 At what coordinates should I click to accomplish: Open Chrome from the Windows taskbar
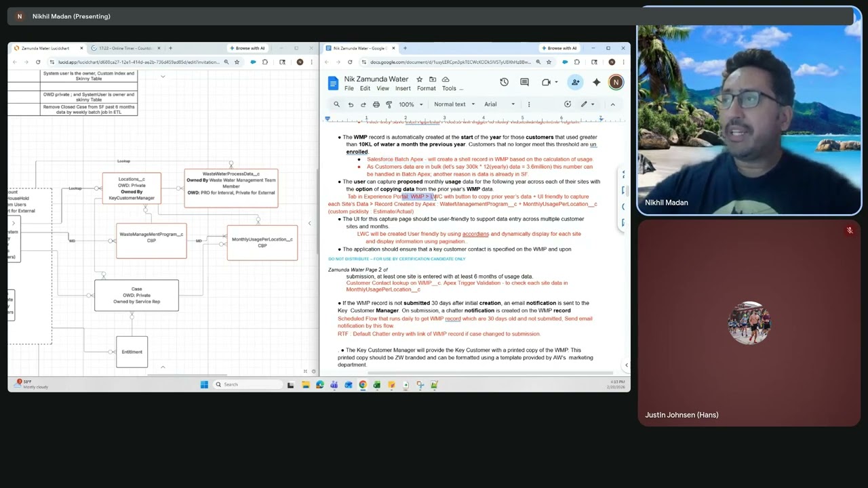[363, 384]
